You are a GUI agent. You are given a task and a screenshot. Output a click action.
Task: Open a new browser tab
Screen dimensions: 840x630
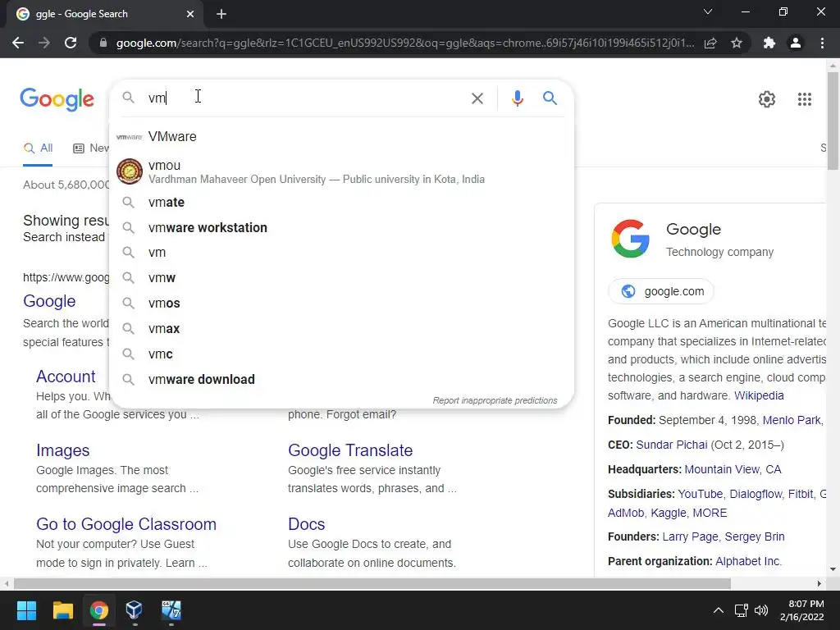point(221,14)
